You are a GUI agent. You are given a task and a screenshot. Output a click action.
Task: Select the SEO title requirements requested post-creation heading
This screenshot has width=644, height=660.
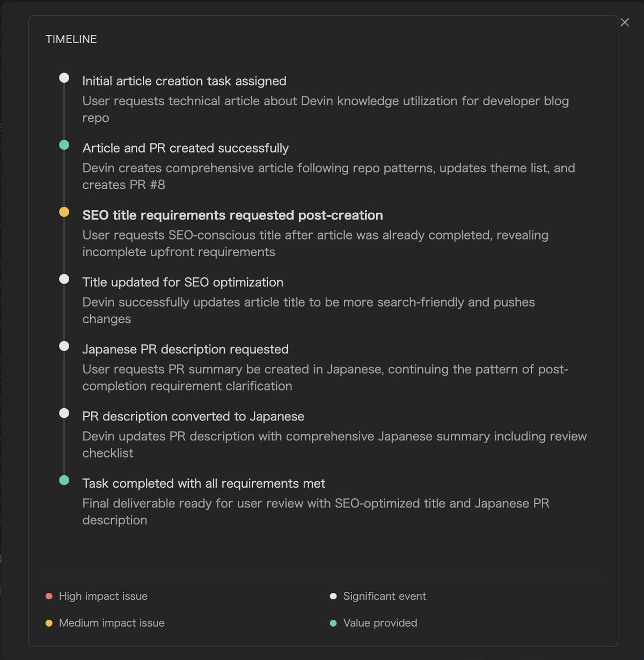tap(232, 215)
